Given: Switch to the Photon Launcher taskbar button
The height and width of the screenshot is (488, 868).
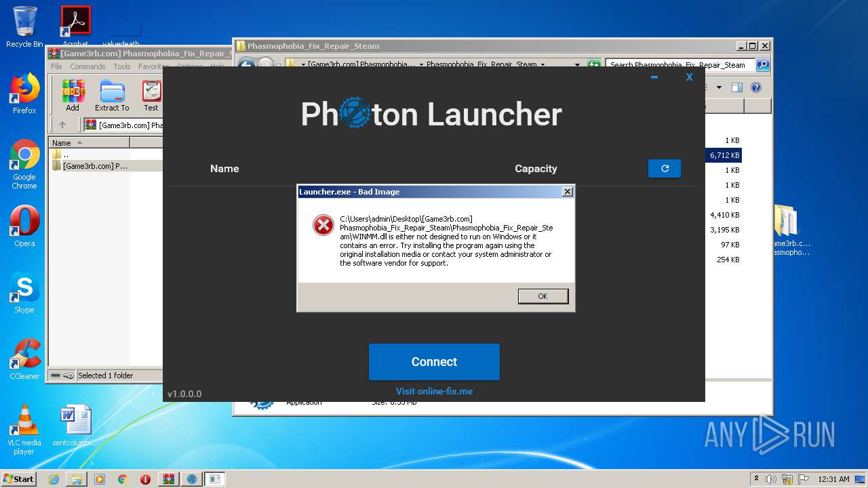Looking at the screenshot, I should [x=192, y=479].
